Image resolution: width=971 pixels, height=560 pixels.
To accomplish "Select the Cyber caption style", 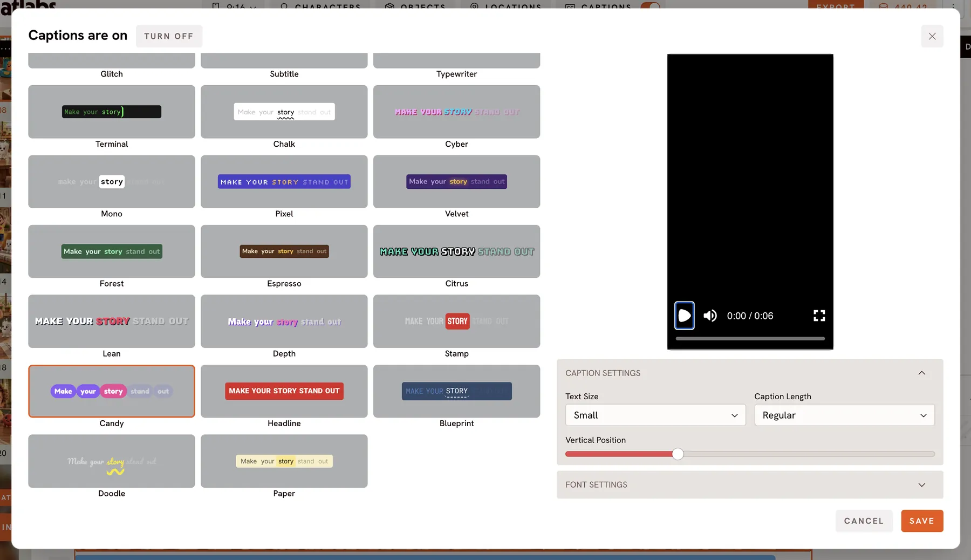I will click(x=456, y=112).
